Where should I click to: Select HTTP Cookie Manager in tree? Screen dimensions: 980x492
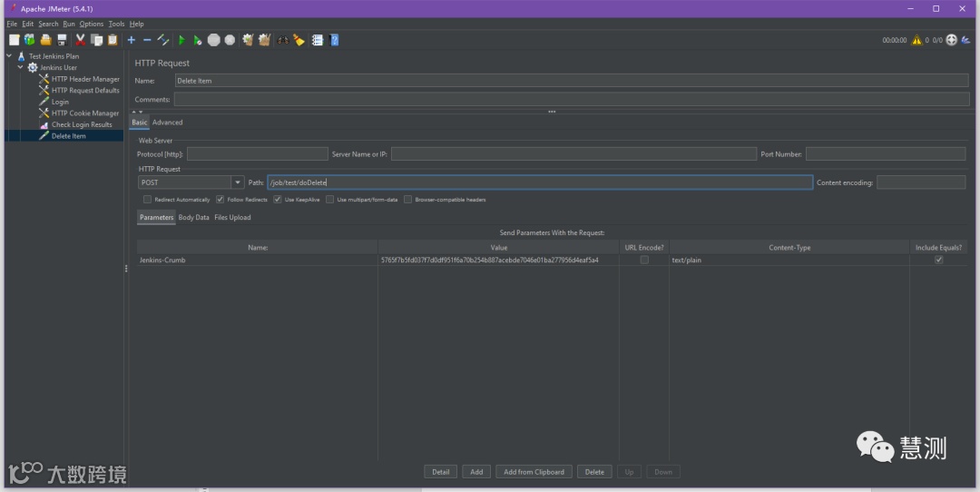pyautogui.click(x=85, y=113)
